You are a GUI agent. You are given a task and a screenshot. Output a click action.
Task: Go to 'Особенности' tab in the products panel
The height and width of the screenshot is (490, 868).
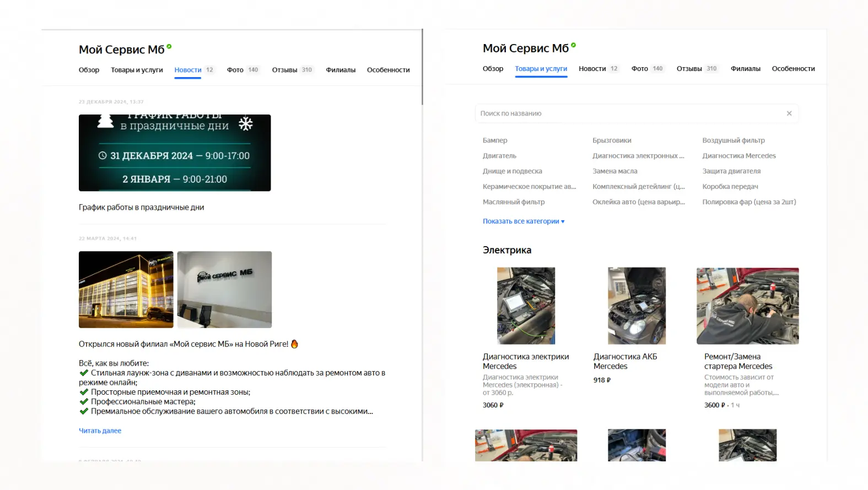click(793, 69)
